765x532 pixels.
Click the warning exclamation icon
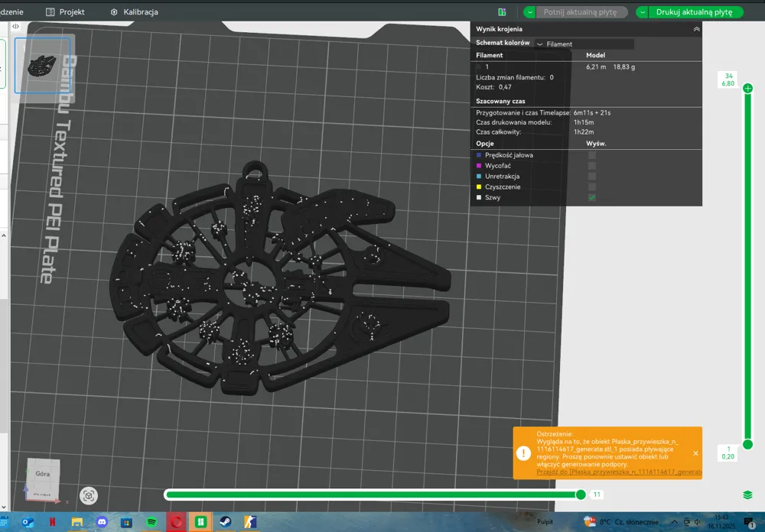(x=523, y=453)
